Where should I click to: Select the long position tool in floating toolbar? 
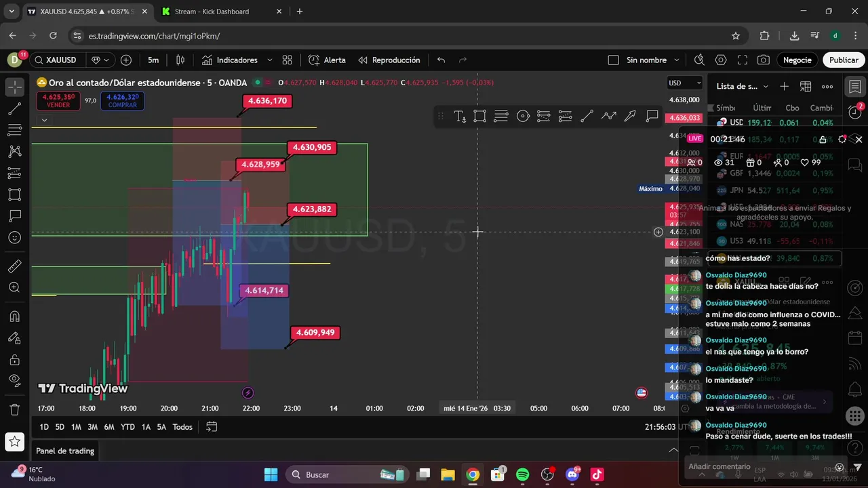coord(544,116)
